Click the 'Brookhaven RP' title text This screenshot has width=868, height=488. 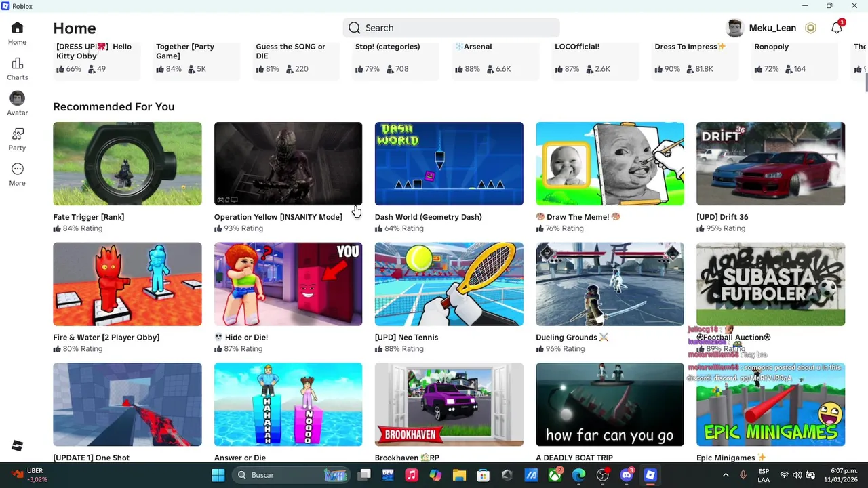(x=407, y=457)
